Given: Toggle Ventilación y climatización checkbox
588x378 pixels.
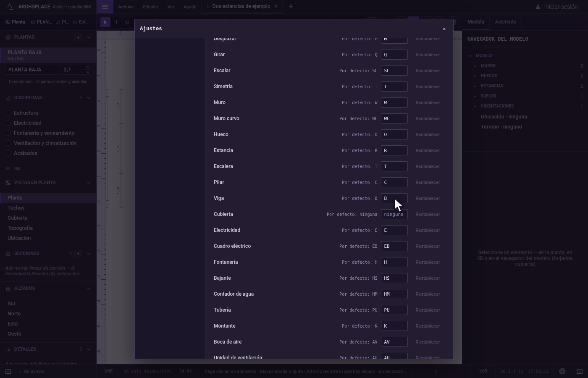Looking at the screenshot, I should pyautogui.click(x=8, y=143).
